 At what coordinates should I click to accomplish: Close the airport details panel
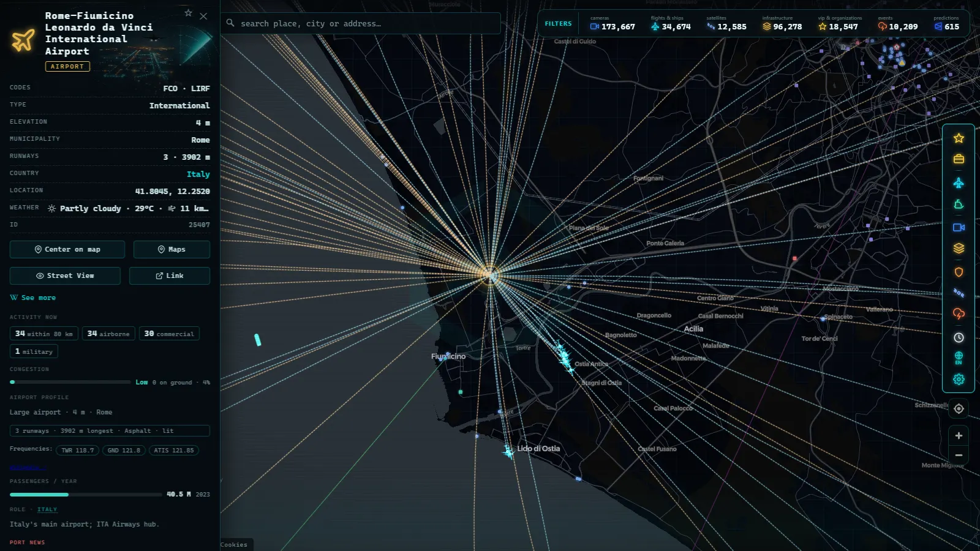pos(203,17)
